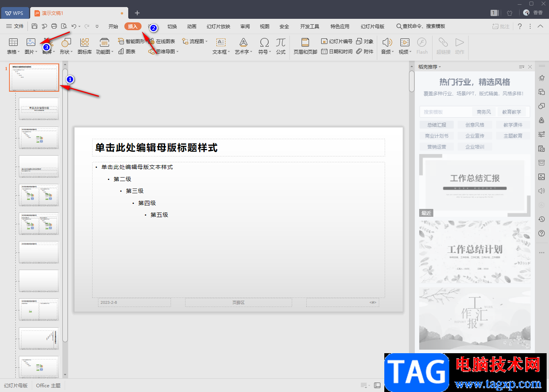Open the history clock icon in right sidebar
Screen dimensions: 549x392
[542, 219]
